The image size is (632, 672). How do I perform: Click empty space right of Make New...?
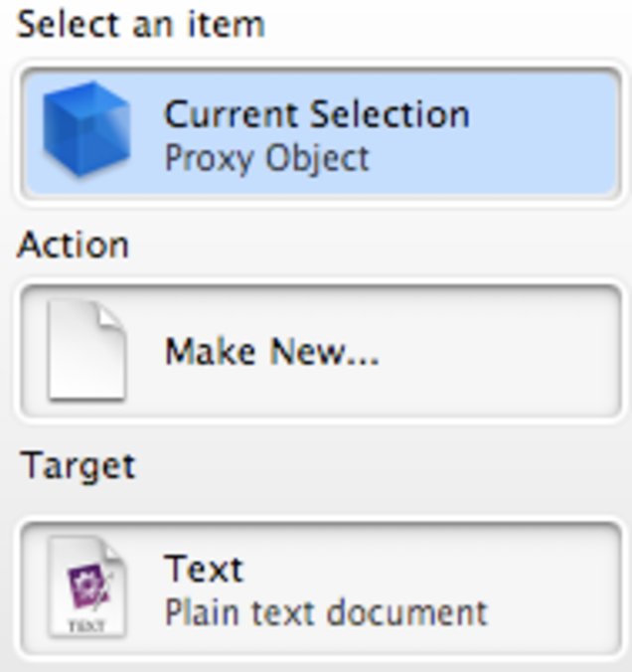497,351
